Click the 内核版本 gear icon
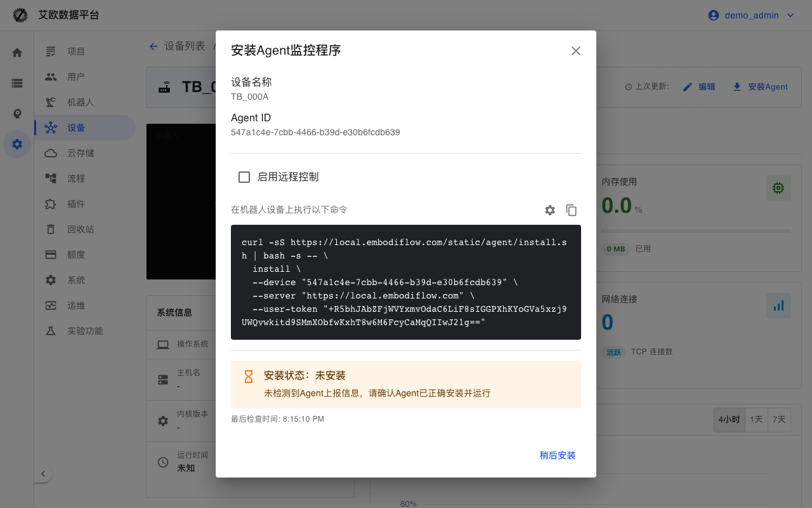 [163, 421]
